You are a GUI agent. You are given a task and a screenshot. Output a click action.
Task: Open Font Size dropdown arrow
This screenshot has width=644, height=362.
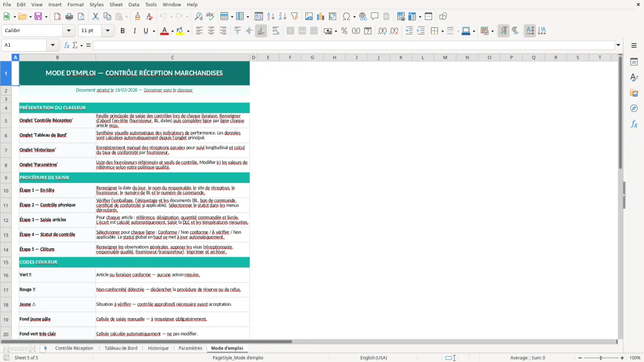click(108, 31)
